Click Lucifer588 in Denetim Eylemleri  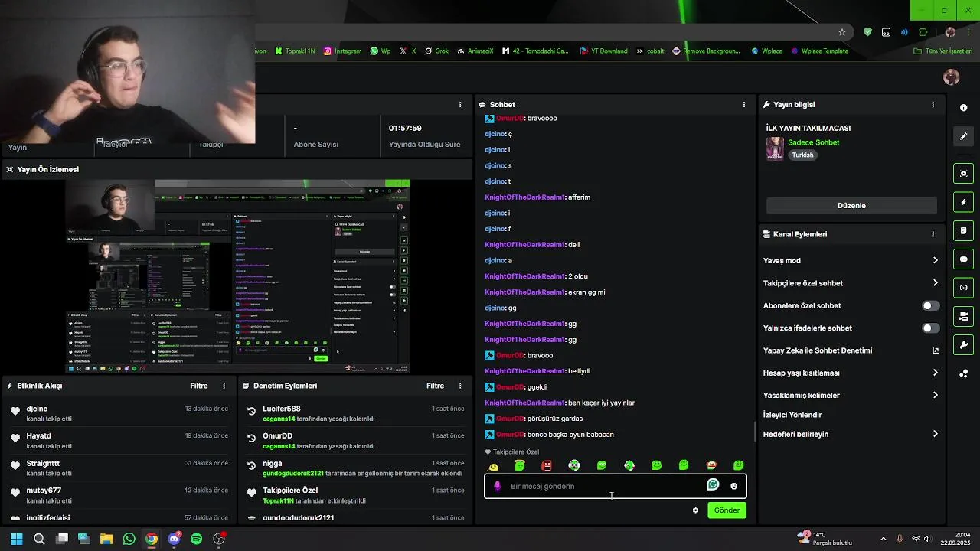(282, 409)
